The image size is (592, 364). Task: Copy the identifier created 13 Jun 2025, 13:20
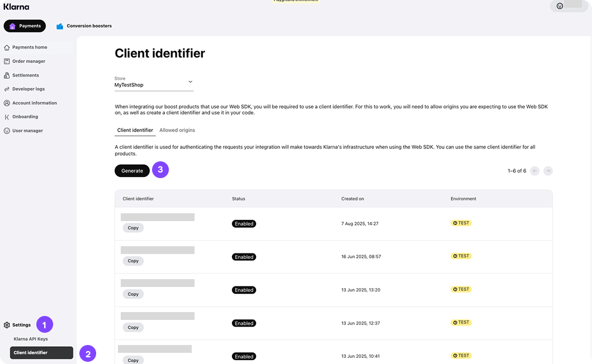pos(133,294)
